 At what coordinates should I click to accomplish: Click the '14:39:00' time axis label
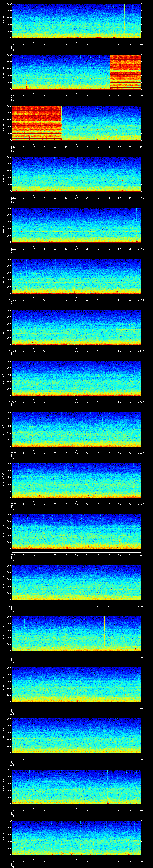12,555
